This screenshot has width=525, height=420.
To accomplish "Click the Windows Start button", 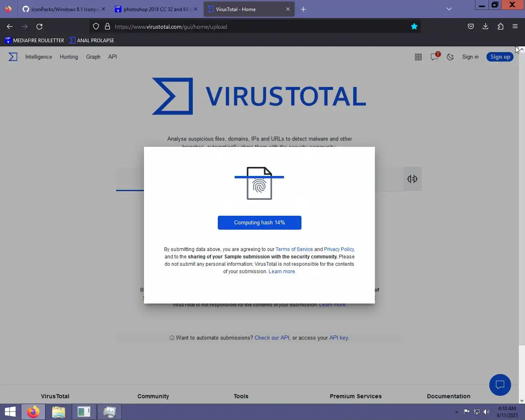I will pyautogui.click(x=10, y=412).
